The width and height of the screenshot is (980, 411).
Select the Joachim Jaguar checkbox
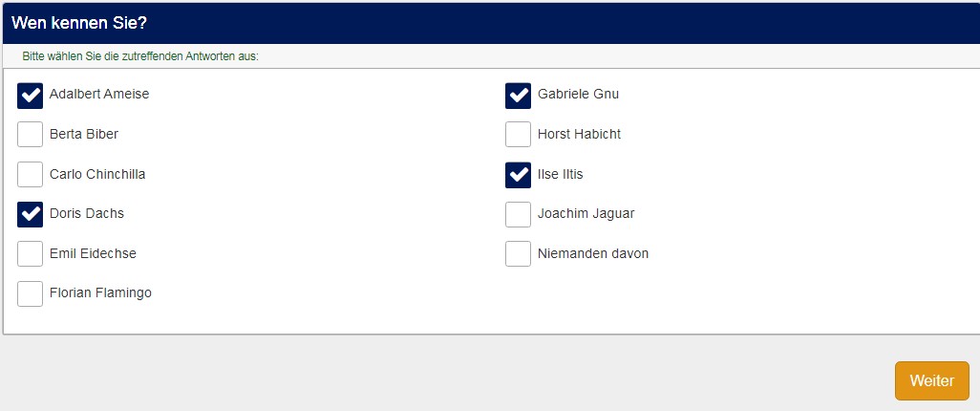518,214
